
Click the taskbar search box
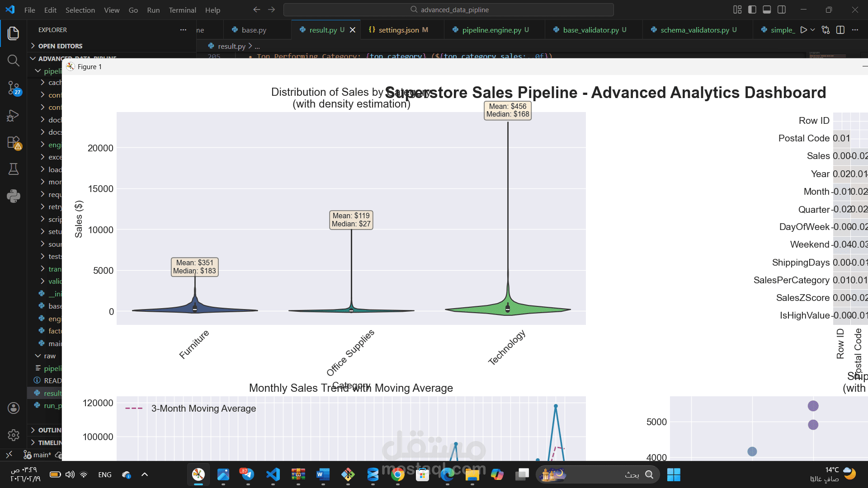(x=598, y=474)
